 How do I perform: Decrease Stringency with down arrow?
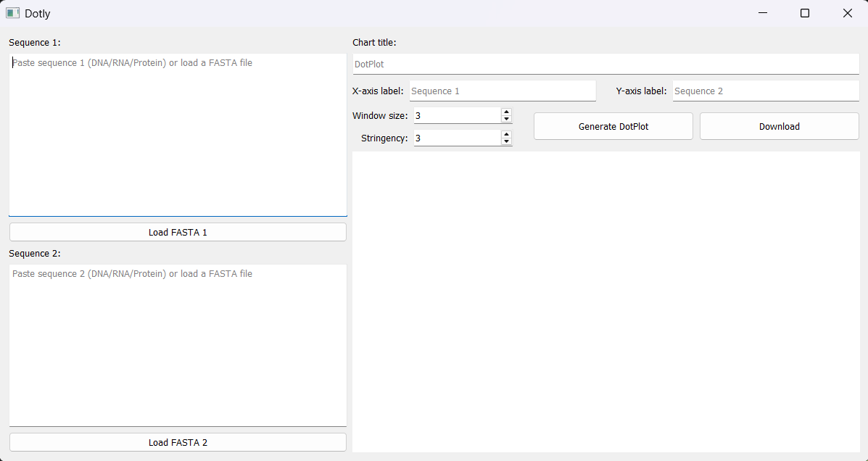(505, 141)
